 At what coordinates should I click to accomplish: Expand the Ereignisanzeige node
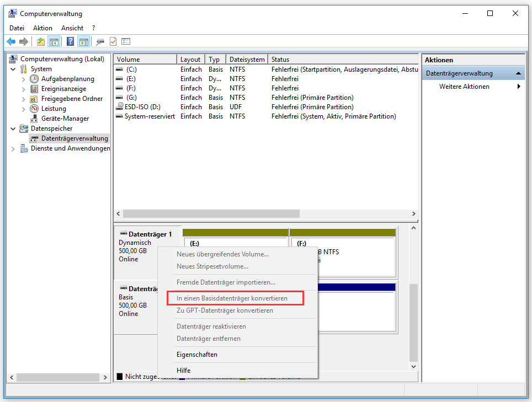[x=23, y=89]
